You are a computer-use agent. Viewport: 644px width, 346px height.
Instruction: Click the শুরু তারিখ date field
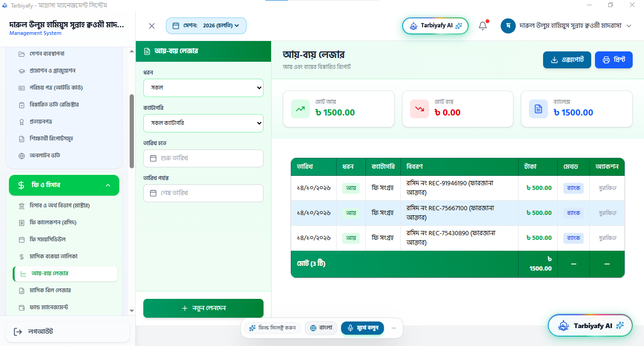203,158
